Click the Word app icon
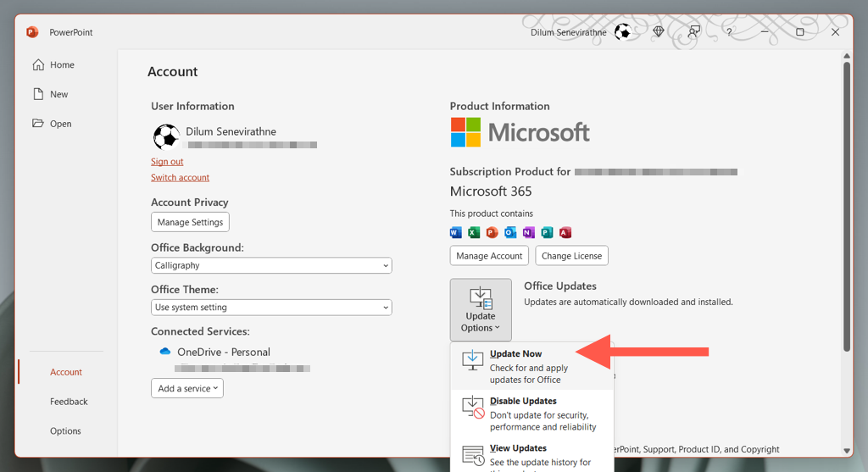Image resolution: width=868 pixels, height=472 pixels. pos(455,232)
